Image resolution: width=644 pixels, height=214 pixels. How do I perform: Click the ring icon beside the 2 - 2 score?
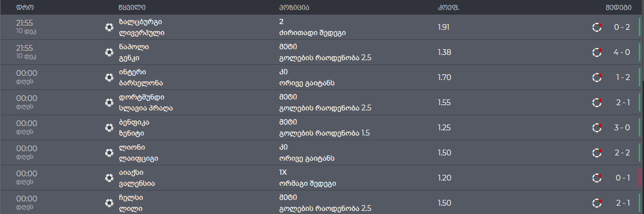pos(597,153)
